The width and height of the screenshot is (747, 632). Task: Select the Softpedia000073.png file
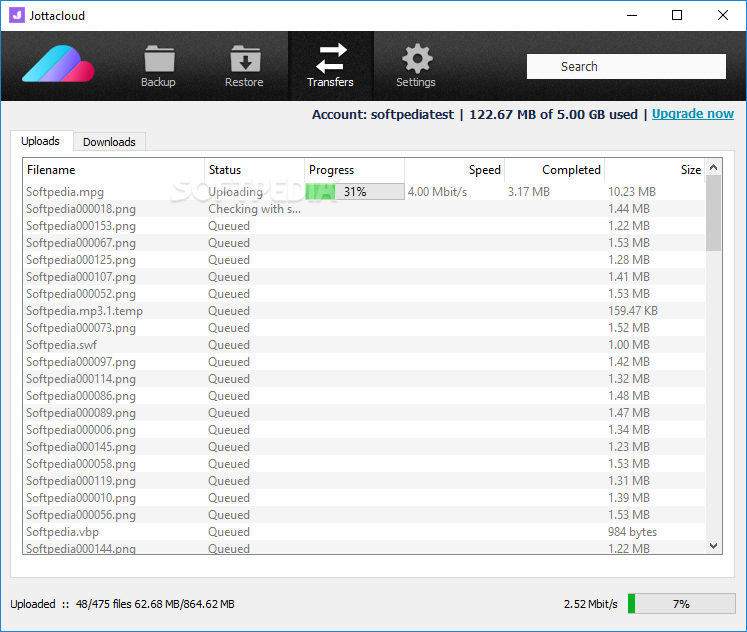[81, 328]
